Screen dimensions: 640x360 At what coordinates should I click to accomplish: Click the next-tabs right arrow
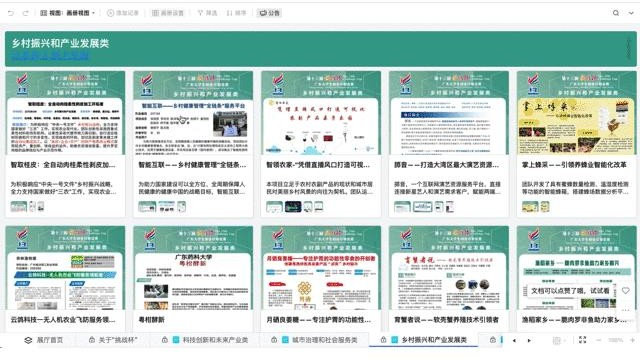(x=529, y=340)
